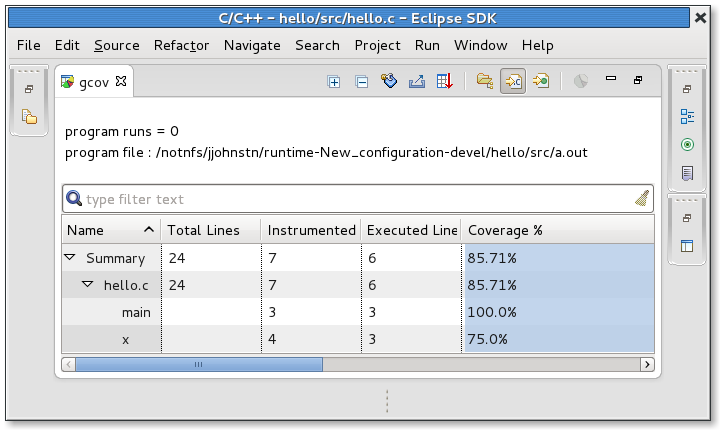Open the Help menu
720x430 pixels.
[537, 45]
